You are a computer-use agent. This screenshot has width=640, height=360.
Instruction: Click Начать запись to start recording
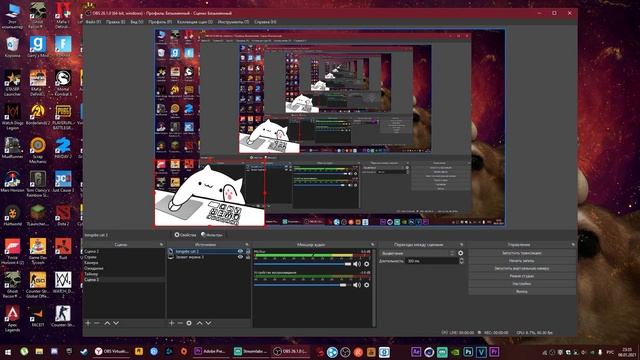[x=522, y=260]
